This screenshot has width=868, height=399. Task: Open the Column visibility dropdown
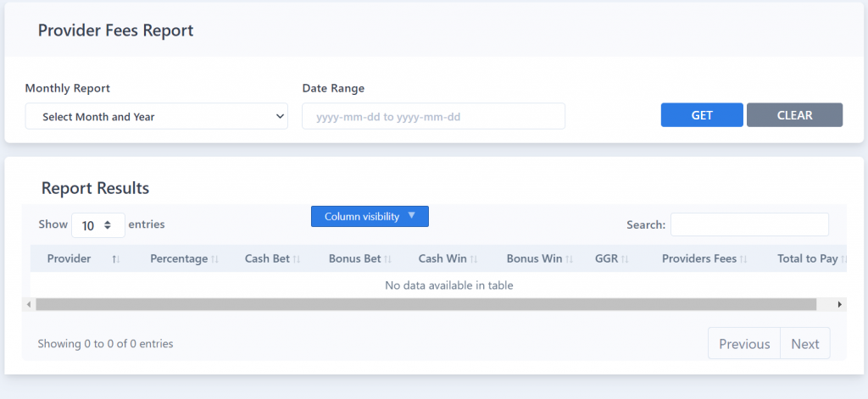coord(370,216)
